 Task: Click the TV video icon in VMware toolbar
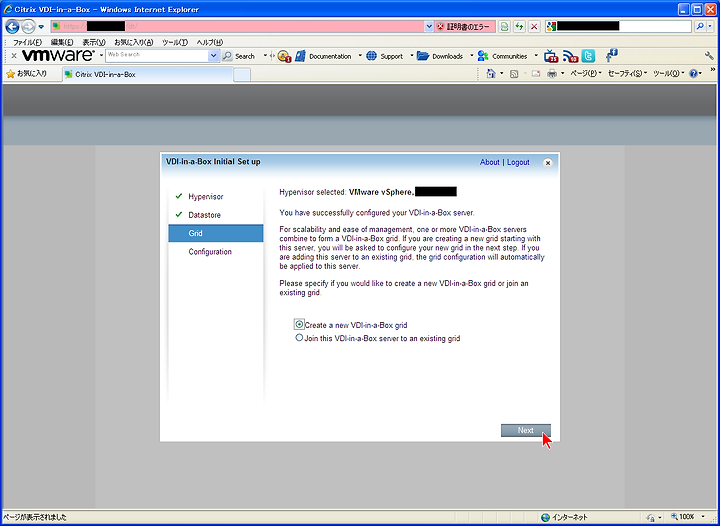(551, 56)
